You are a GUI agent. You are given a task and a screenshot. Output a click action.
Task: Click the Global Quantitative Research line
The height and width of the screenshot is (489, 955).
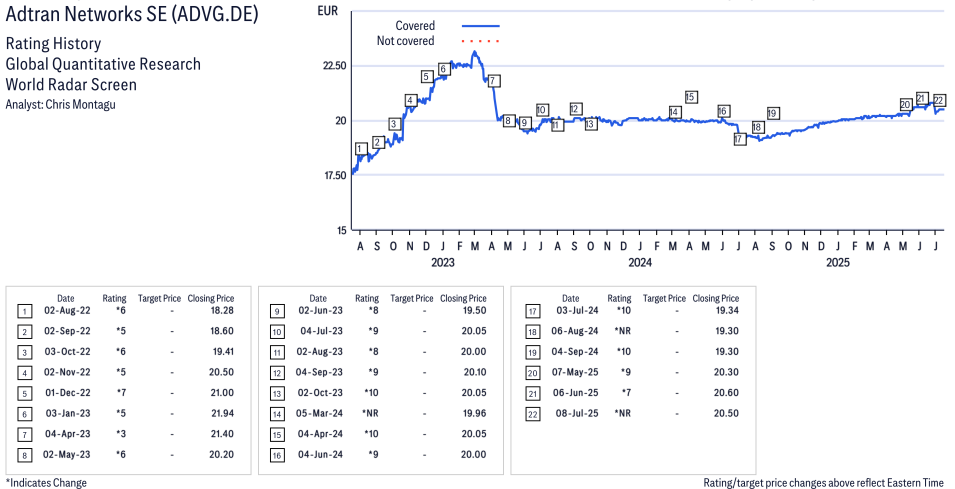(103, 64)
